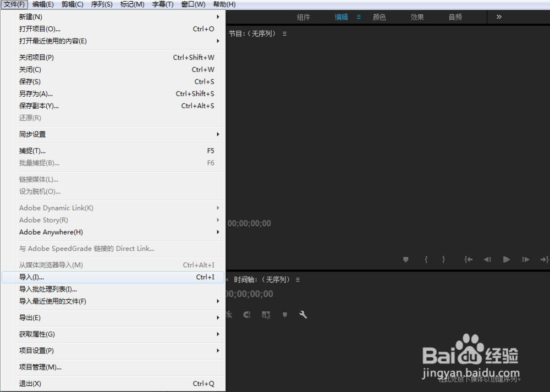Click Mark Out bracket icon
The width and height of the screenshot is (550, 392).
[x=444, y=260]
